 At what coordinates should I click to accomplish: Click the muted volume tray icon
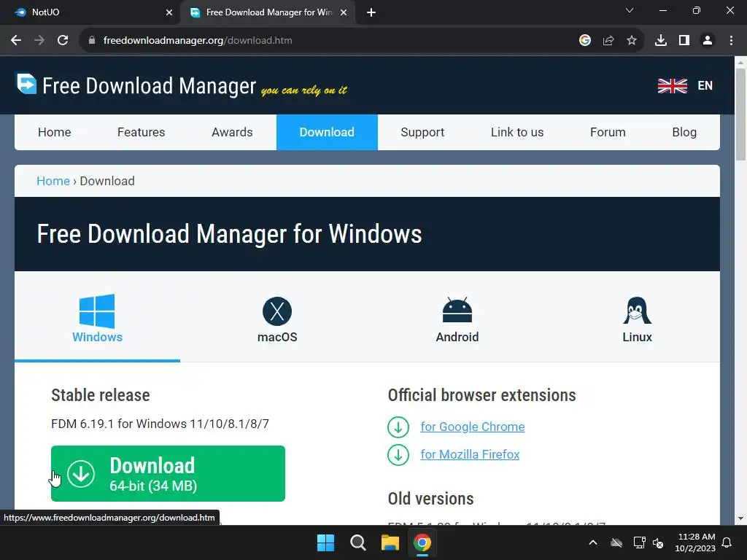coord(658,542)
